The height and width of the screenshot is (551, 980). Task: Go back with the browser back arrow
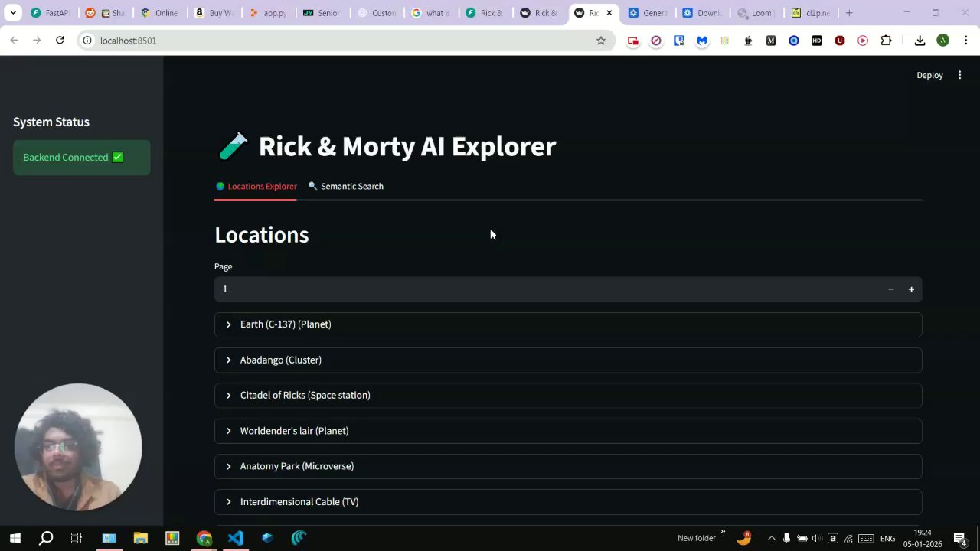[14, 40]
